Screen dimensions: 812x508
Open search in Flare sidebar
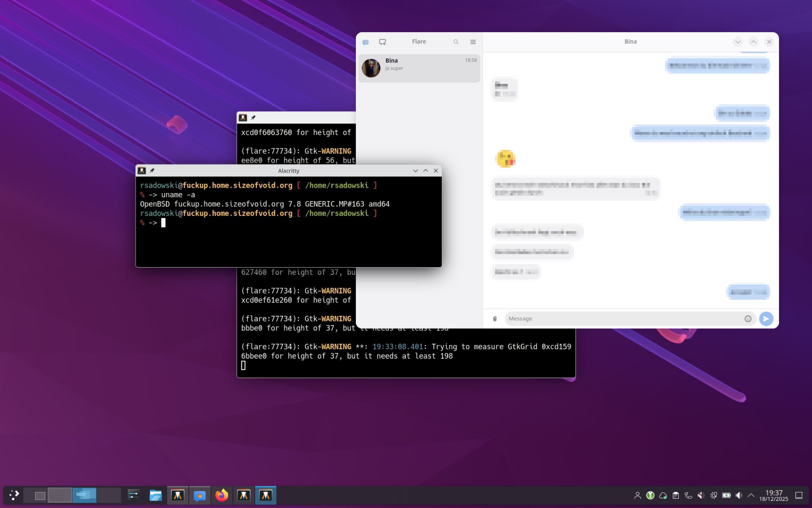pyautogui.click(x=456, y=42)
